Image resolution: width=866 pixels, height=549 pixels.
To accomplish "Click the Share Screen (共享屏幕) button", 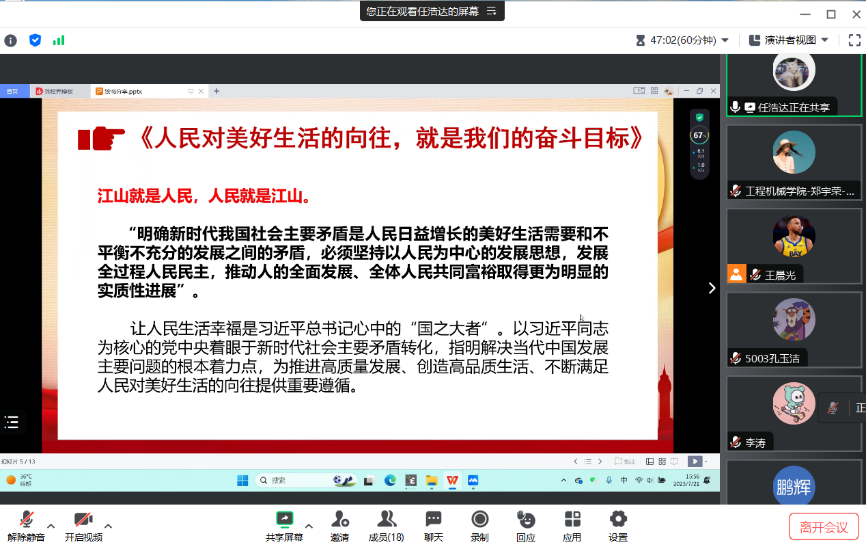I will point(285,525).
